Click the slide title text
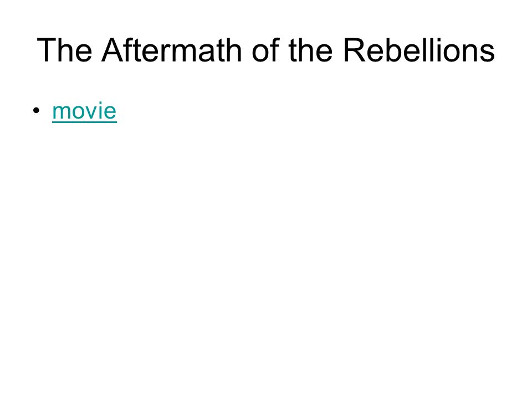The image size is (532, 399). pos(265,50)
